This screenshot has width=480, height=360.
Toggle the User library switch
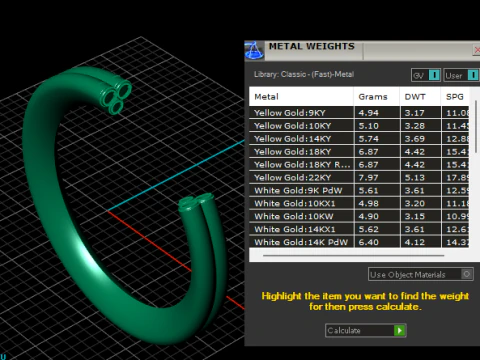tap(461, 75)
